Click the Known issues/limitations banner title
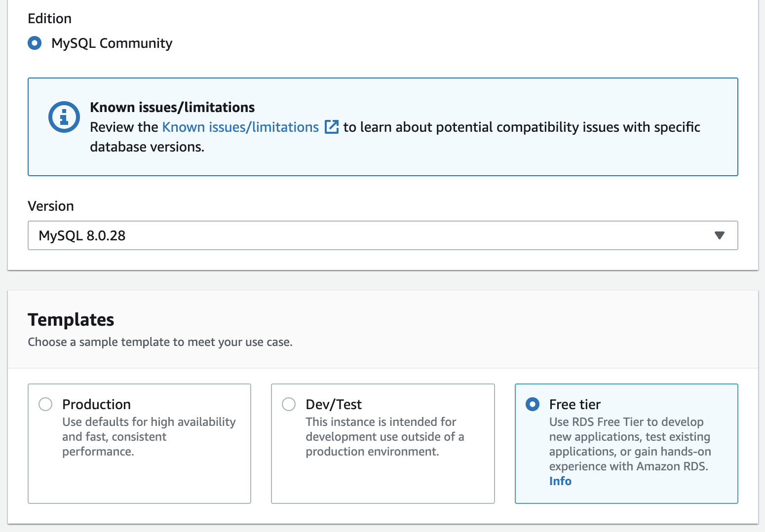This screenshot has width=765, height=532. 172,107
